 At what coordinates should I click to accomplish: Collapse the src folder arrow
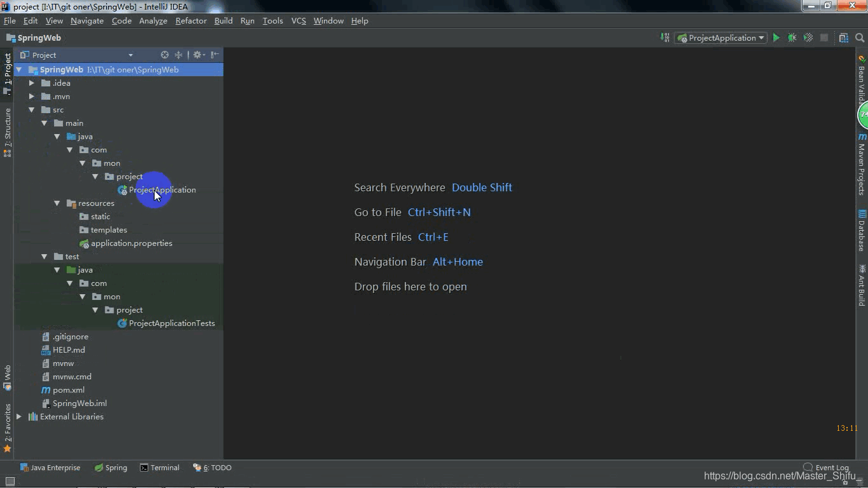click(x=32, y=110)
